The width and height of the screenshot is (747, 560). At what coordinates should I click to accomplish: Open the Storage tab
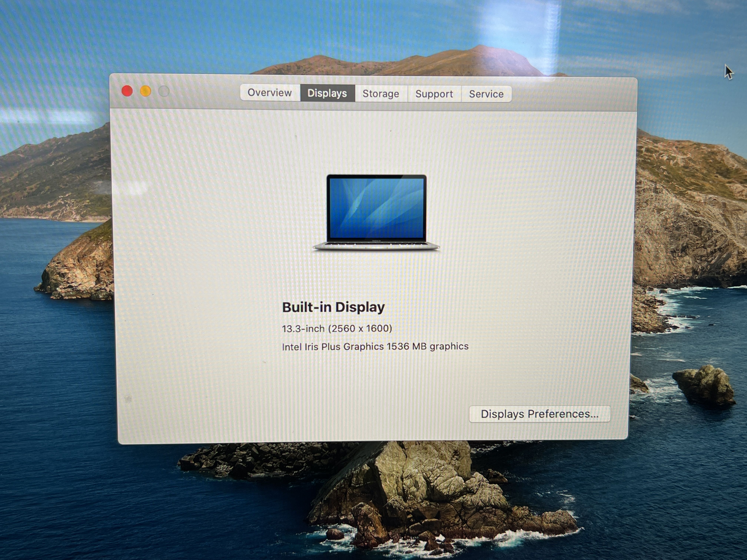(x=381, y=94)
